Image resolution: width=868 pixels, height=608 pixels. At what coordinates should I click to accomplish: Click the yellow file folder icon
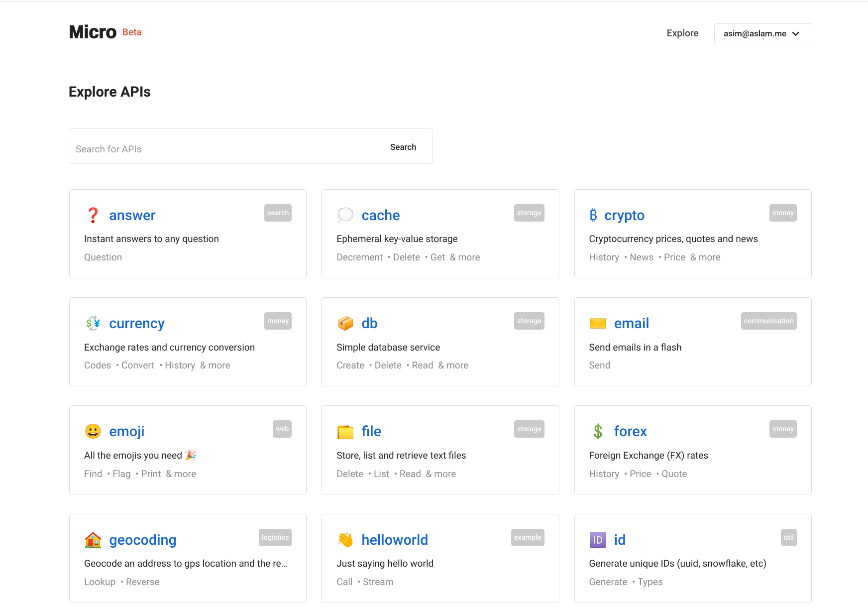click(x=345, y=432)
